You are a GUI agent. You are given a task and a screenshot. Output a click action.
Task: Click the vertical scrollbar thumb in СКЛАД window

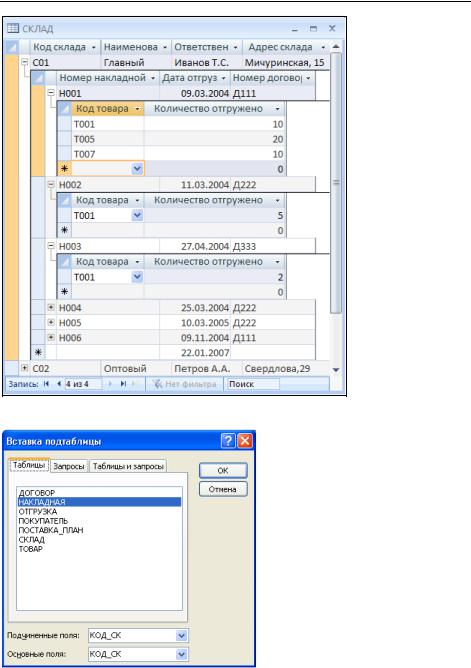tap(336, 183)
